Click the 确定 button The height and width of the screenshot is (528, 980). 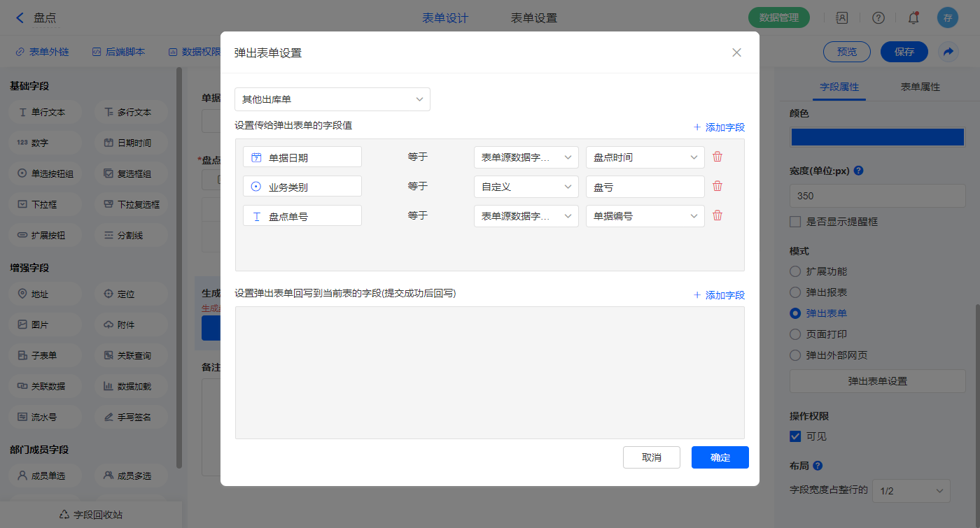[720, 457]
